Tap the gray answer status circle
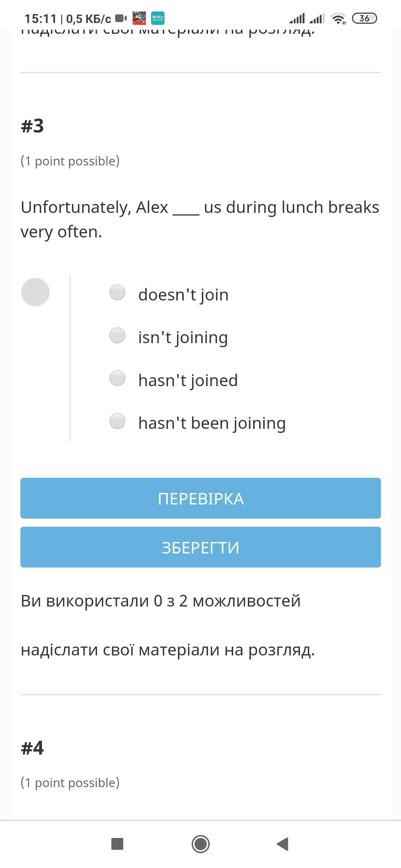Screen dimensions: 401x868 coord(36,292)
